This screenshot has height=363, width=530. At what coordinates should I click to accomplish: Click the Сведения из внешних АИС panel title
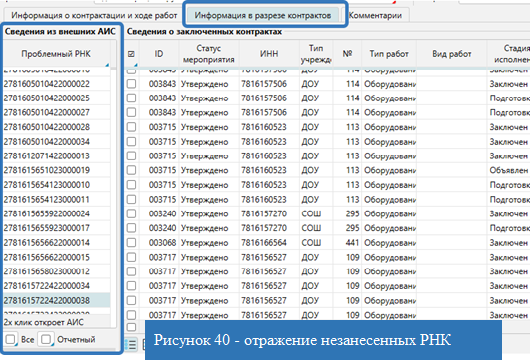[x=60, y=31]
